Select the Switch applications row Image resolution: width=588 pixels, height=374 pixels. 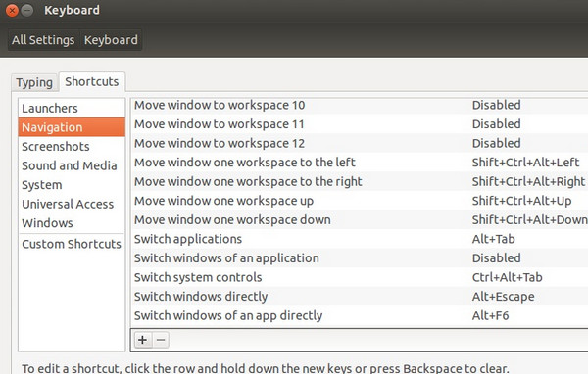[360, 239]
